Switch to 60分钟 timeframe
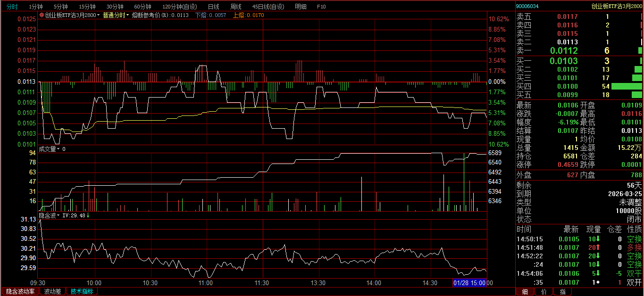The width and height of the screenshot is (644, 296). pos(142,7)
